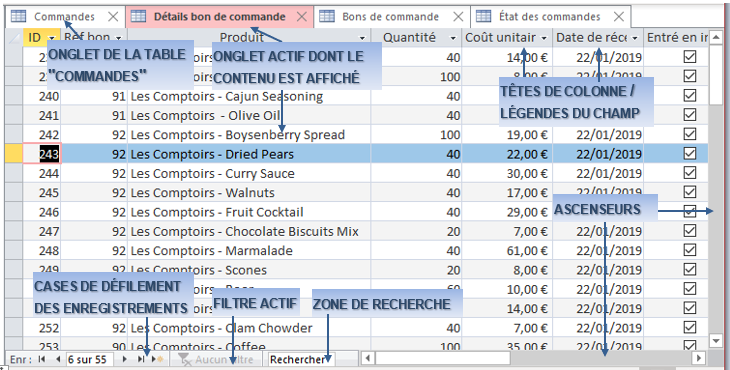Click ID cell 247
Viewport: 730px width, 370px height.
coord(42,231)
